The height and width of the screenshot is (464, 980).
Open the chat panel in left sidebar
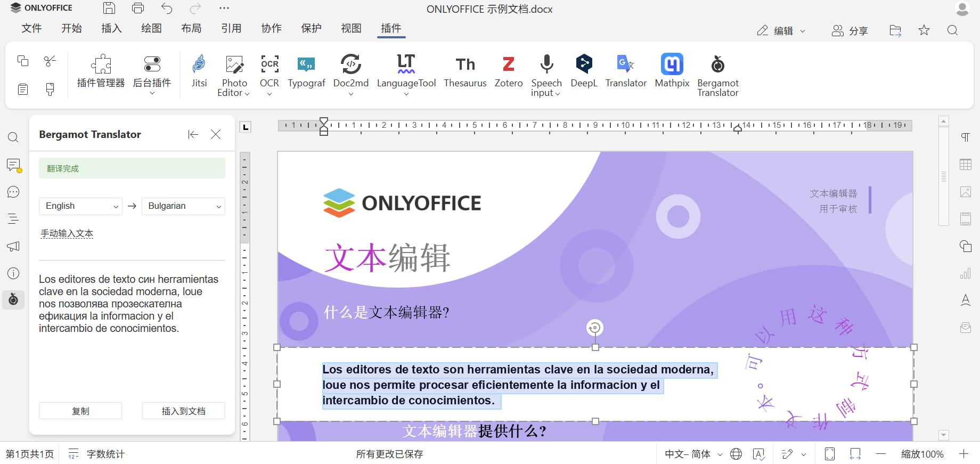pyautogui.click(x=13, y=192)
